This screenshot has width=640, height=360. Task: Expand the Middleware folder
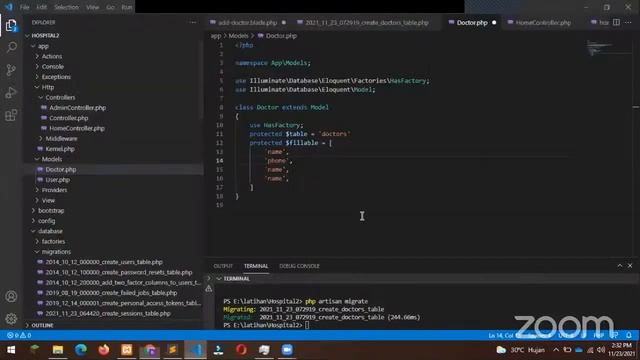[61, 138]
